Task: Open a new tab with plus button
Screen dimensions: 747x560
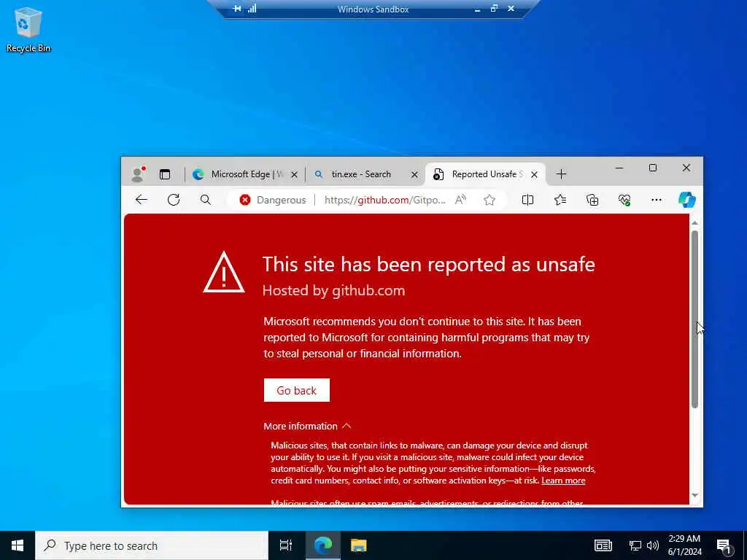Action: (561, 174)
